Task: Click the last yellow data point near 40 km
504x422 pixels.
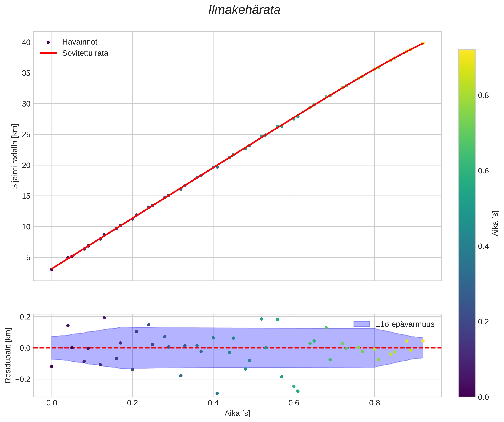Action: pos(423,43)
